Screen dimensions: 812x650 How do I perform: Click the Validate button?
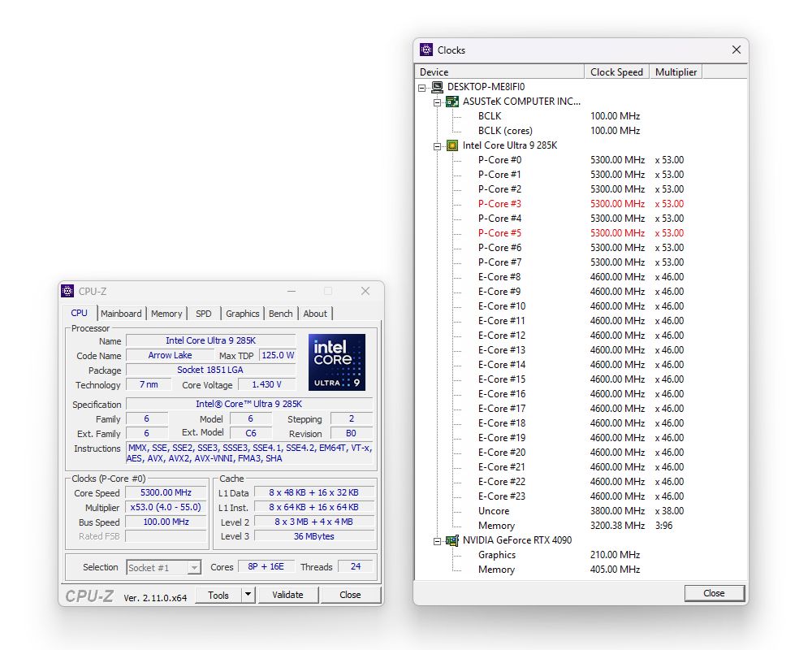click(x=287, y=595)
